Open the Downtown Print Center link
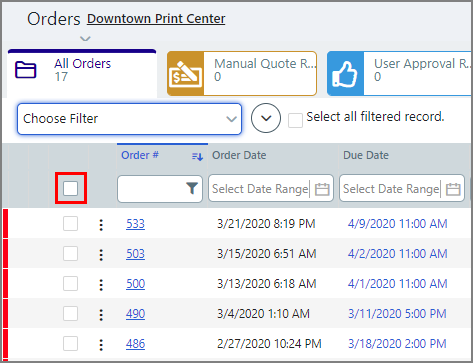 coord(156,19)
